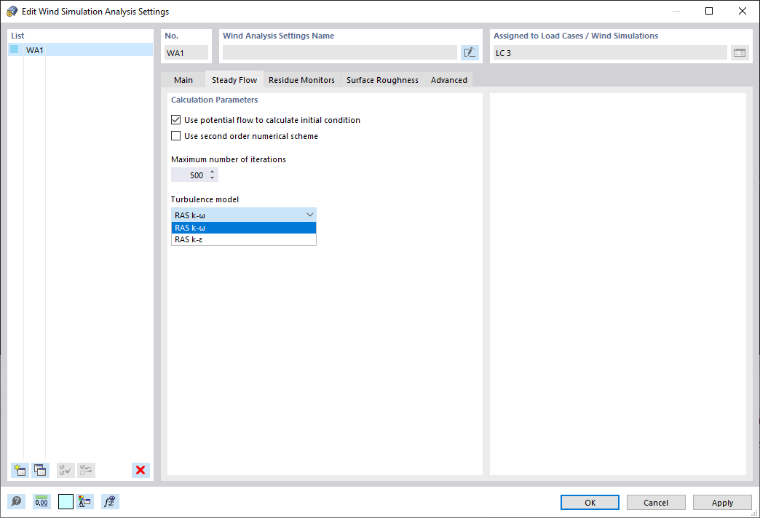Click the blue color square beside WA1
Image resolution: width=760 pixels, height=518 pixels.
coord(15,49)
